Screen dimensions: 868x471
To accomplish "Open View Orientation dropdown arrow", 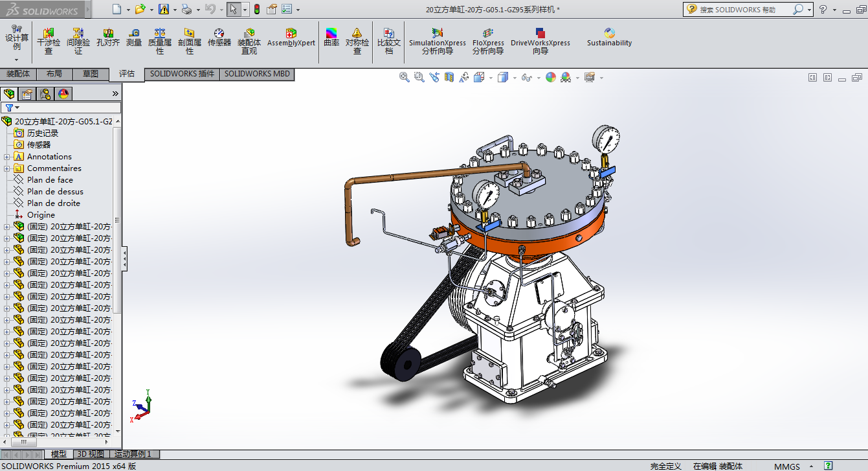I will pyautogui.click(x=491, y=78).
